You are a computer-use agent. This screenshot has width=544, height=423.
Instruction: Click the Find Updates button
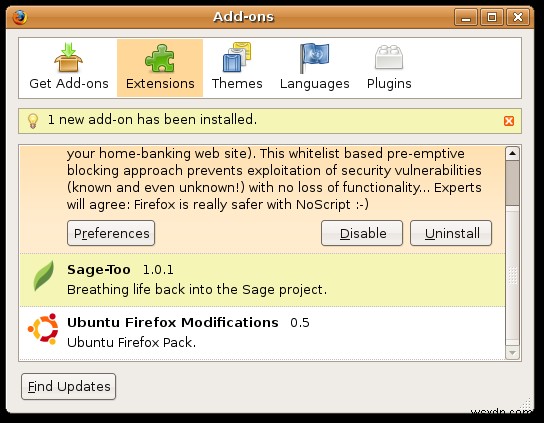pos(68,387)
